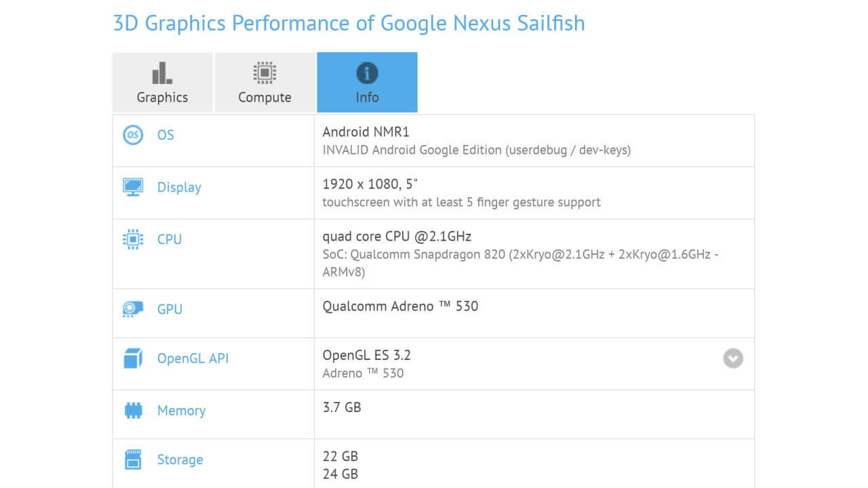The image size is (868, 488).
Task: Select the GPU icon in the sidebar
Action: pos(133,309)
